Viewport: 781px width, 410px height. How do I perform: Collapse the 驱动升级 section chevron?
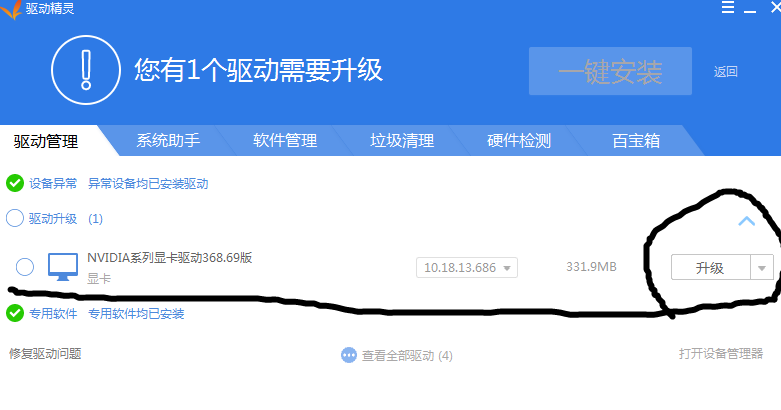(x=746, y=221)
